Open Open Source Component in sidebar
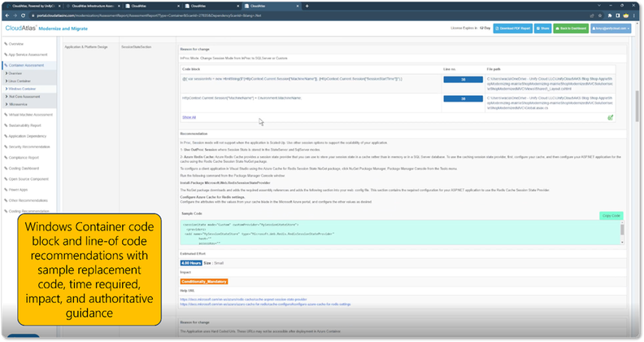This screenshot has width=644, height=342. click(x=28, y=179)
